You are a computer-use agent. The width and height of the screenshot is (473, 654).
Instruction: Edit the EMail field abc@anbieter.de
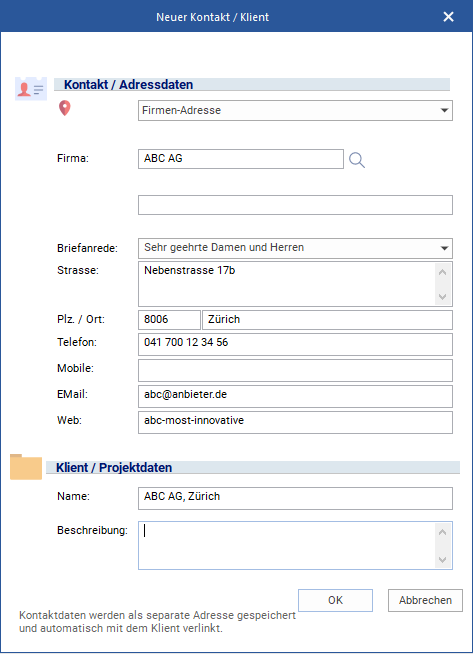(295, 396)
